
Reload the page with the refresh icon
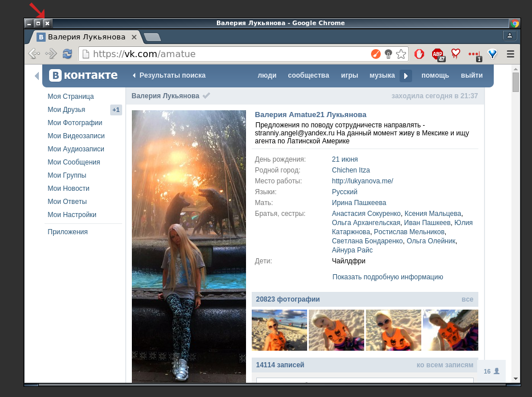[x=67, y=54]
